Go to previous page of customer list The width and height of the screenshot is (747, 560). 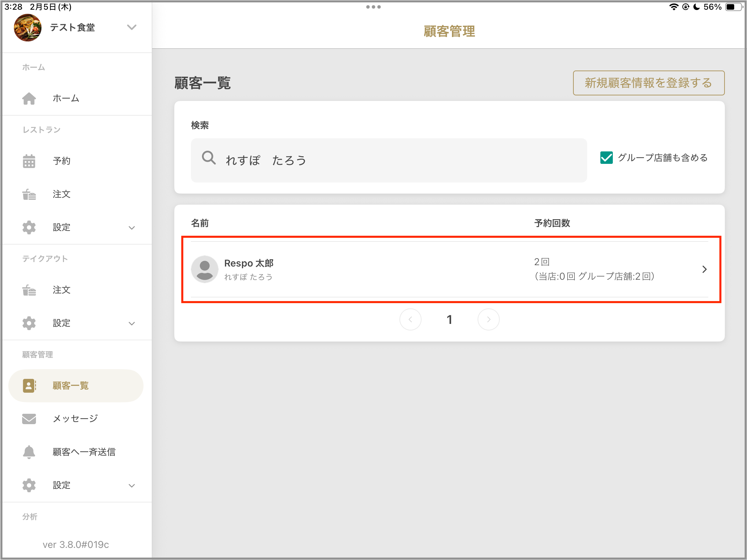tap(411, 319)
